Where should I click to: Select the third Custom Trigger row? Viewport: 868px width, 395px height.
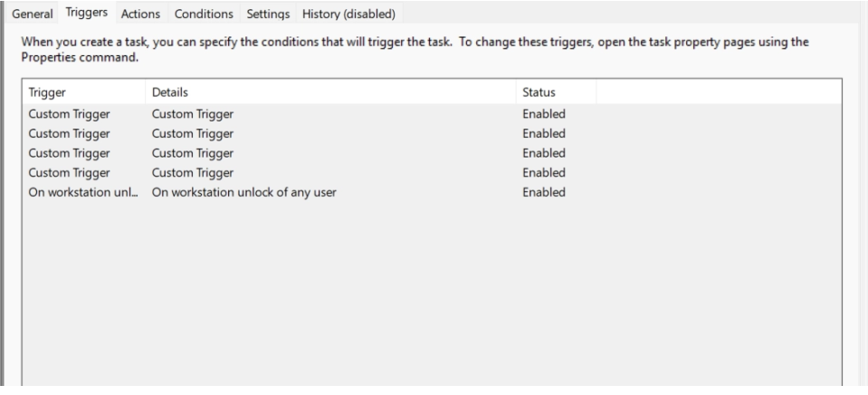pyautogui.click(x=70, y=153)
